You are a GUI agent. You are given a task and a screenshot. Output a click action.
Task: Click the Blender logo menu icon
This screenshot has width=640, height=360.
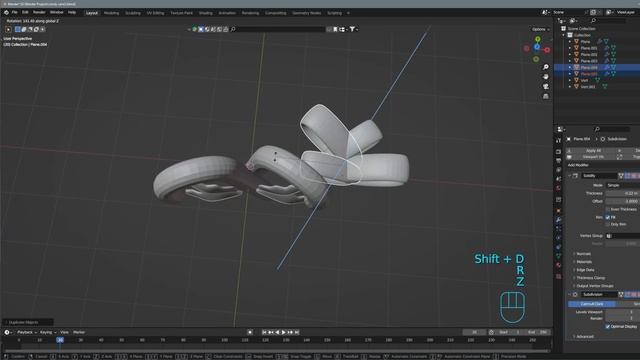[x=6, y=13]
